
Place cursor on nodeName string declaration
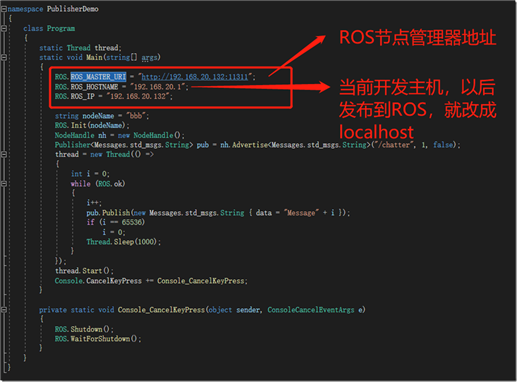[x=102, y=116]
